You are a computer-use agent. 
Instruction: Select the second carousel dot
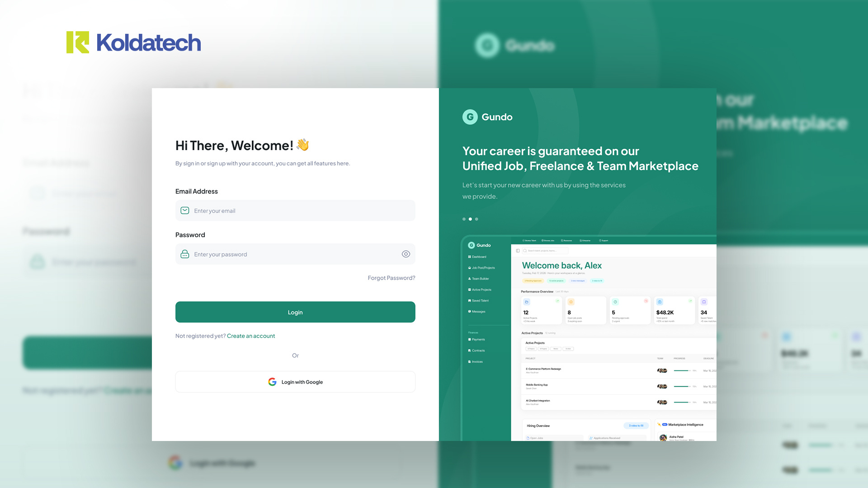tap(470, 219)
